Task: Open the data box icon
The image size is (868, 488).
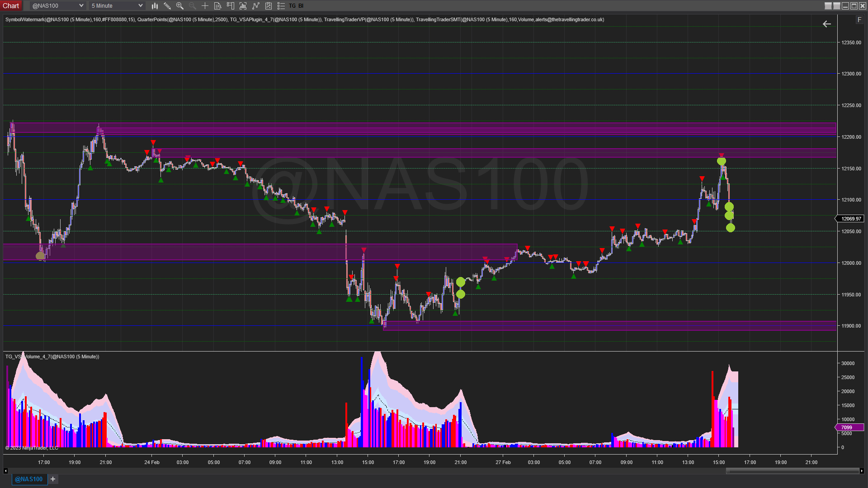Action: pyautogui.click(x=218, y=6)
